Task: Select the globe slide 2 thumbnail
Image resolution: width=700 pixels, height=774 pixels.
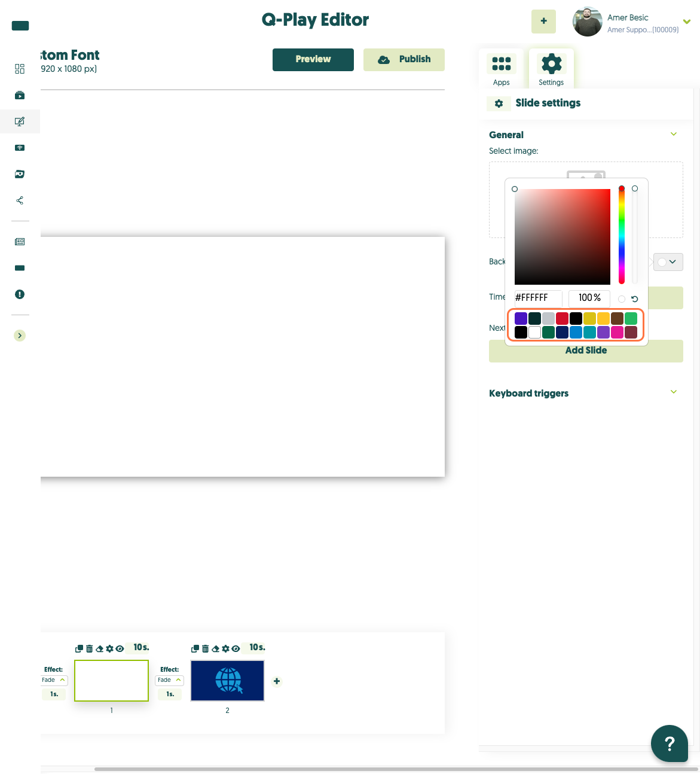Action: [x=228, y=681]
